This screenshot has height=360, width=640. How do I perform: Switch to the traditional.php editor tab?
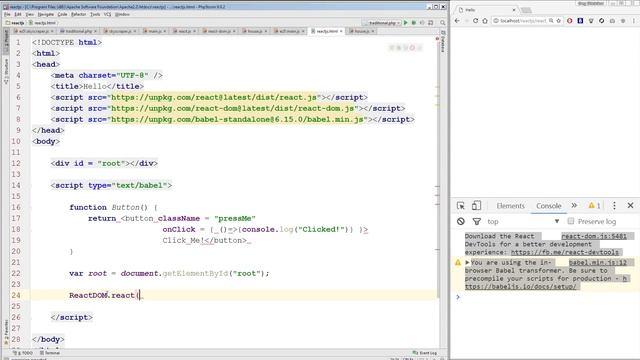tap(78, 31)
